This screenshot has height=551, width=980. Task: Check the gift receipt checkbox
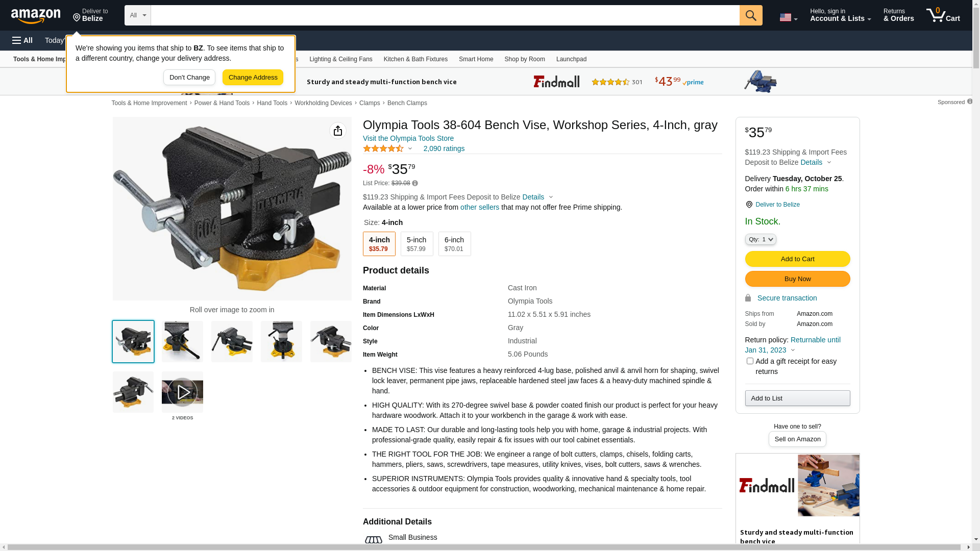tap(749, 361)
